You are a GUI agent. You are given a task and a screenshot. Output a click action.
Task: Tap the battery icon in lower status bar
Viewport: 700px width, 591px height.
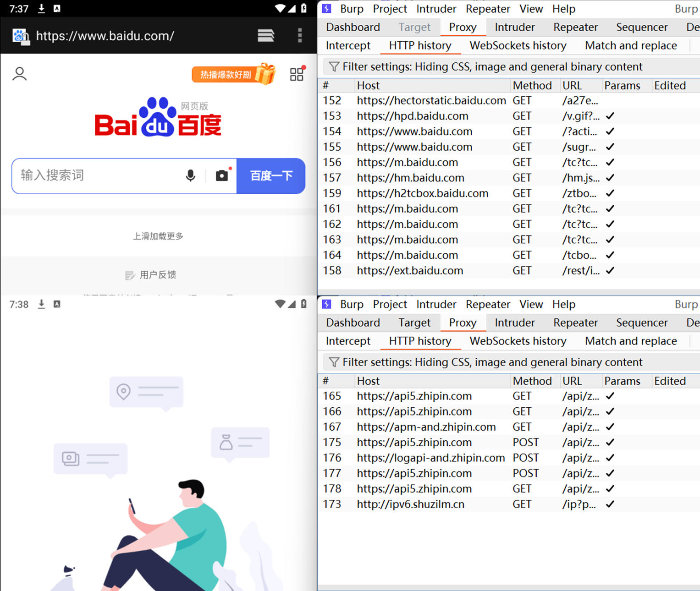pos(303,304)
